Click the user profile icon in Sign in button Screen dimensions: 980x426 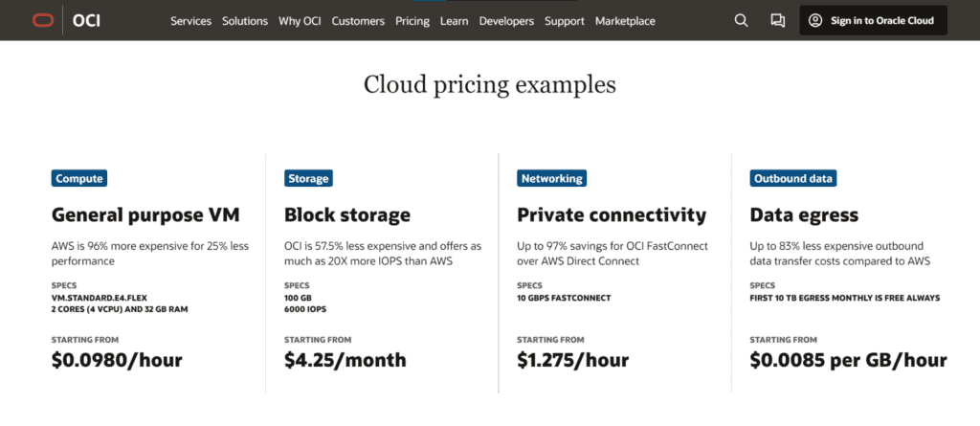(x=815, y=21)
